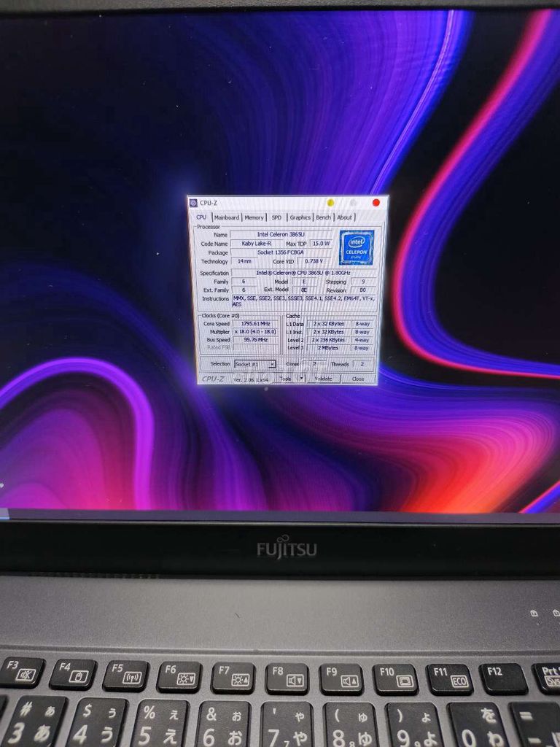Click the CPU-Z version text
The height and width of the screenshot is (747, 560).
click(x=252, y=379)
